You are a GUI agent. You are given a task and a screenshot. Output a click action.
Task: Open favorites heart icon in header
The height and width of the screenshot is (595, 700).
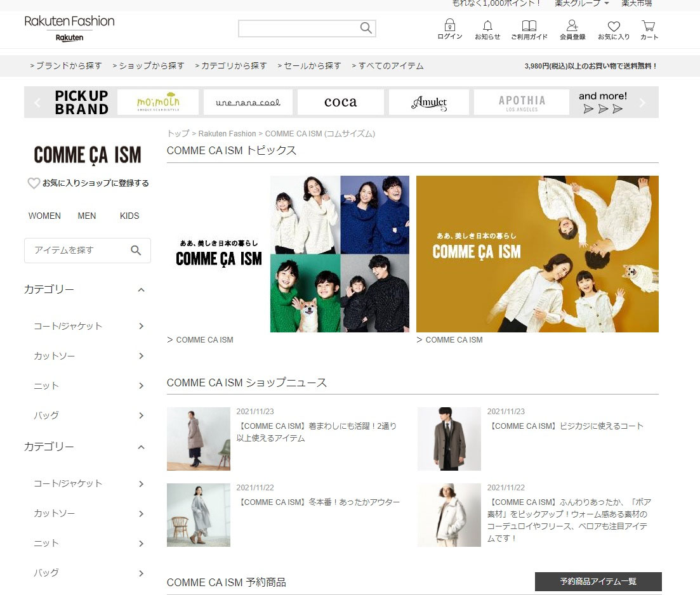coord(614,26)
